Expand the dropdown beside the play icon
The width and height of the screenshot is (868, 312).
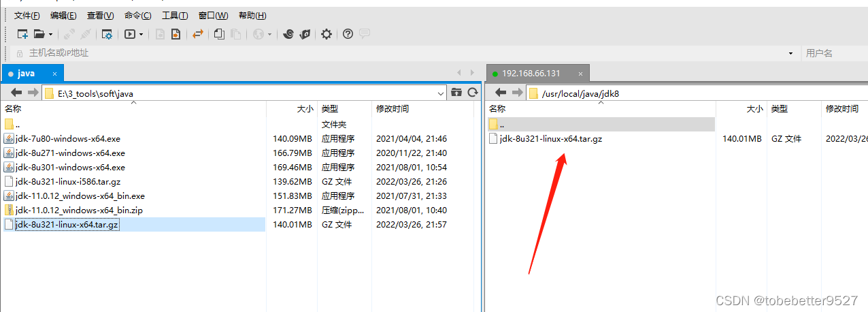(141, 34)
